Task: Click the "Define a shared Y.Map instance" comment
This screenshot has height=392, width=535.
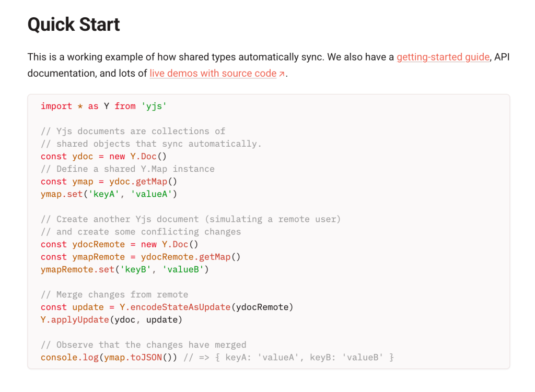Action: tap(127, 169)
